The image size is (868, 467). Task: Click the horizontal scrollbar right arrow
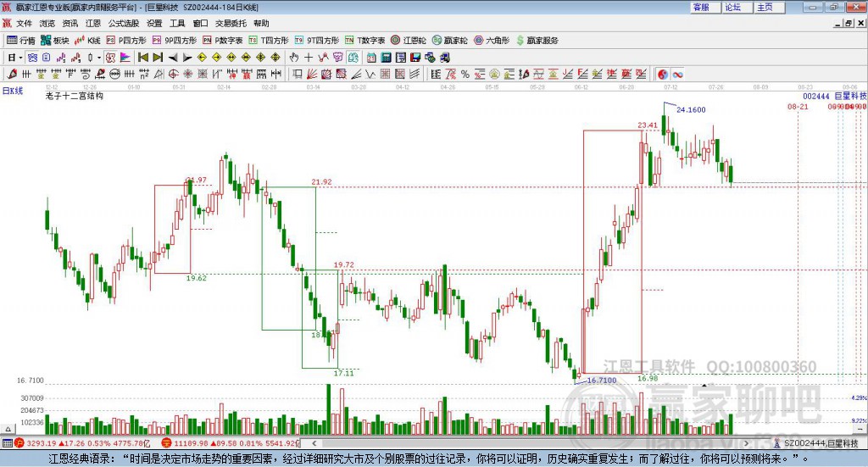pyautogui.click(x=746, y=443)
